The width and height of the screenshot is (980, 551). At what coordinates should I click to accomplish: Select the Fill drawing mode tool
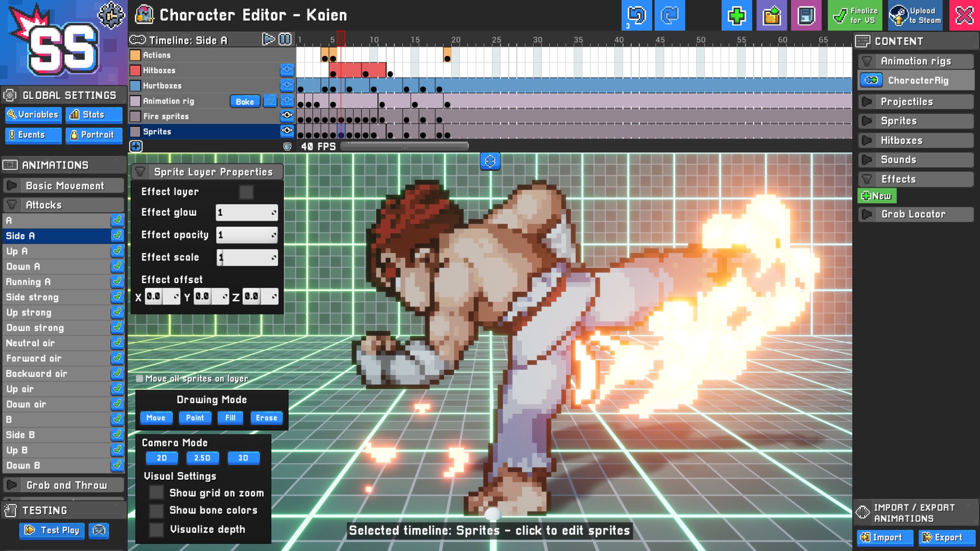(x=230, y=417)
